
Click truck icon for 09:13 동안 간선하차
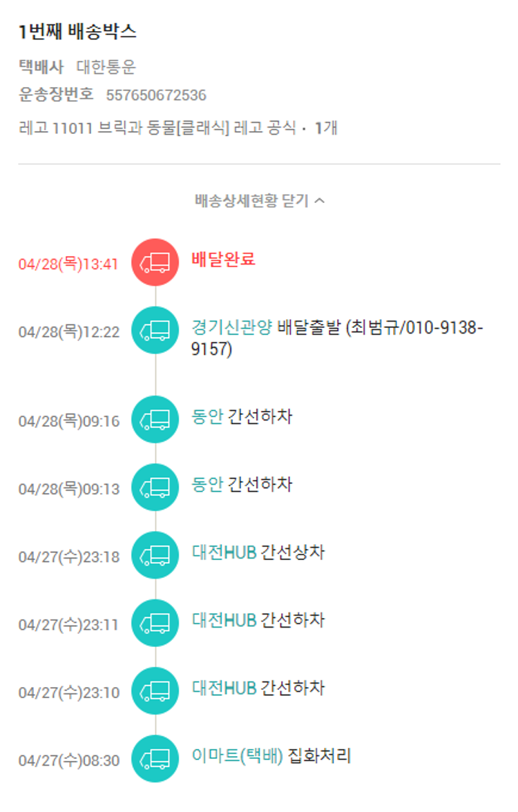click(155, 487)
